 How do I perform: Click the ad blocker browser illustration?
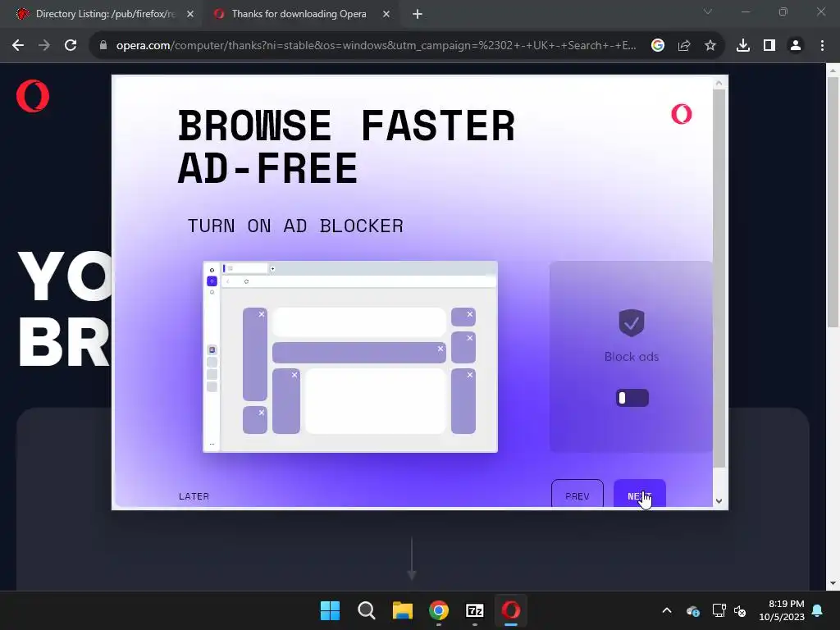pyautogui.click(x=350, y=357)
